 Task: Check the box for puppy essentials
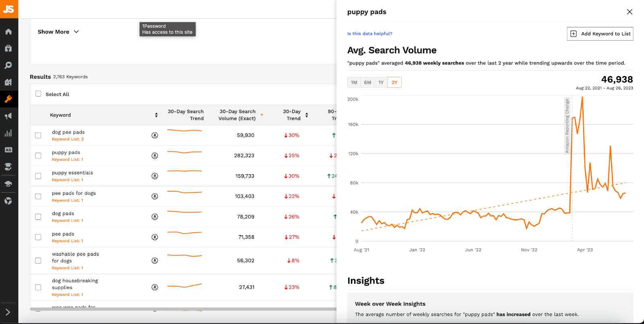(38, 176)
